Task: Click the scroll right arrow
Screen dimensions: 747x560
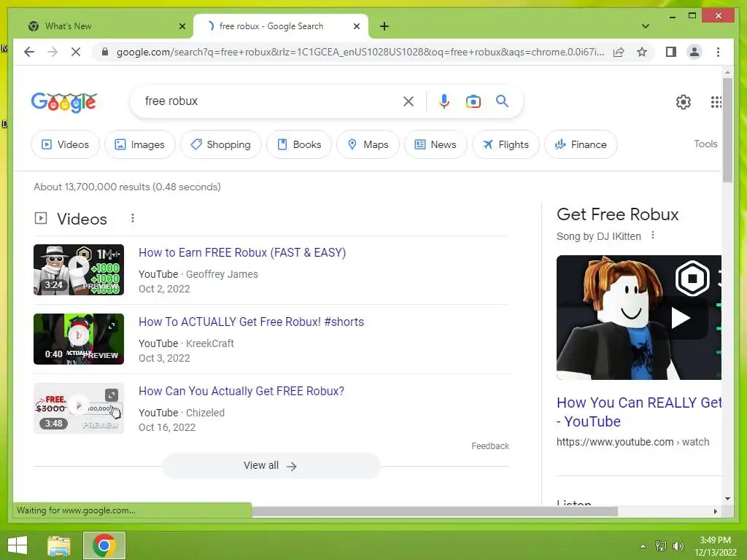Action: [x=715, y=511]
